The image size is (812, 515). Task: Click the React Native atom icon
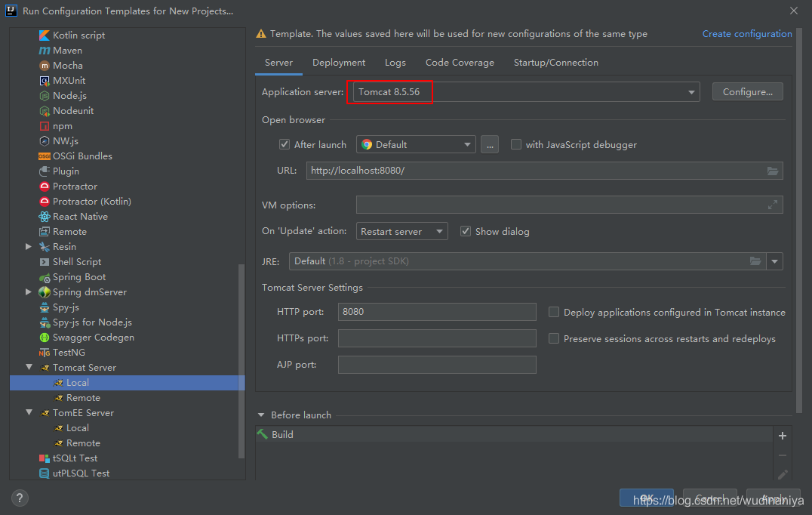pos(45,217)
